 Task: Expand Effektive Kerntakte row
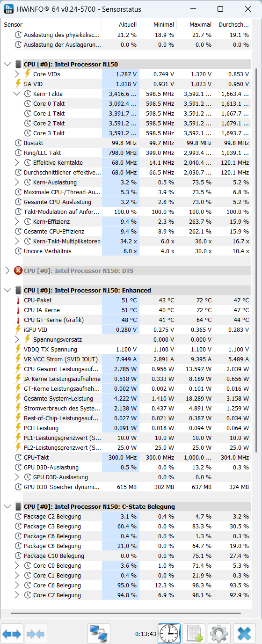click(17, 162)
